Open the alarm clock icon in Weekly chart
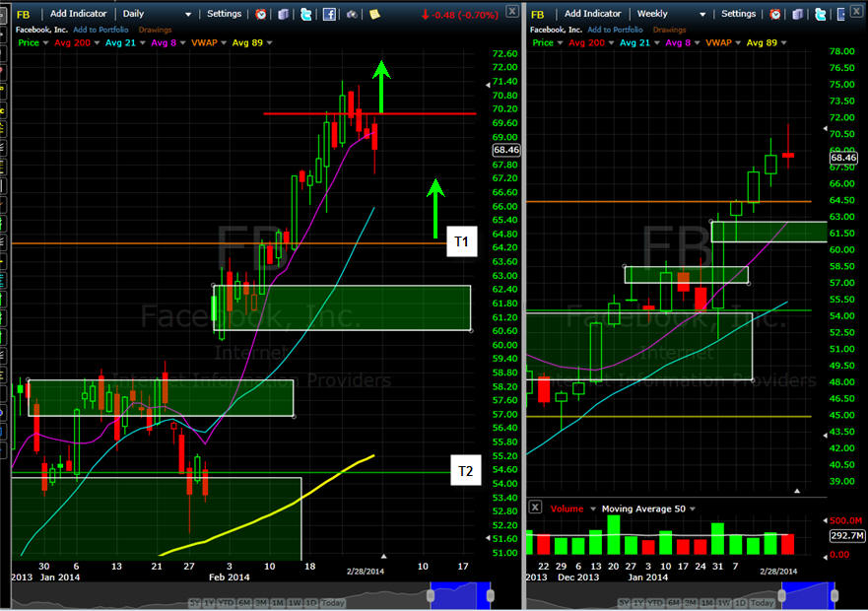This screenshot has width=868, height=611. (775, 14)
